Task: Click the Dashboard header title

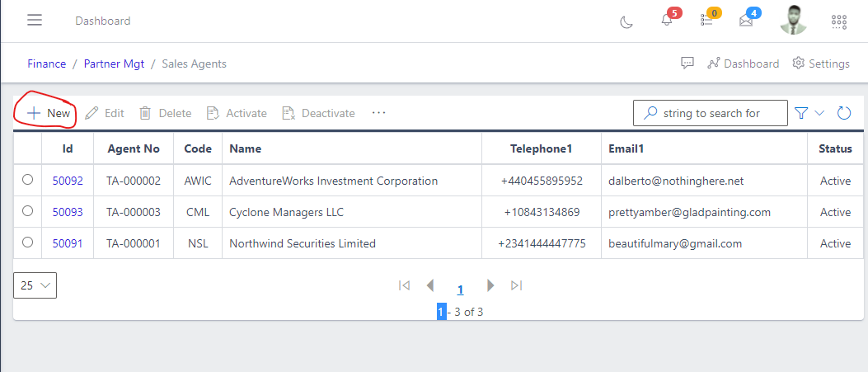Action: (103, 21)
